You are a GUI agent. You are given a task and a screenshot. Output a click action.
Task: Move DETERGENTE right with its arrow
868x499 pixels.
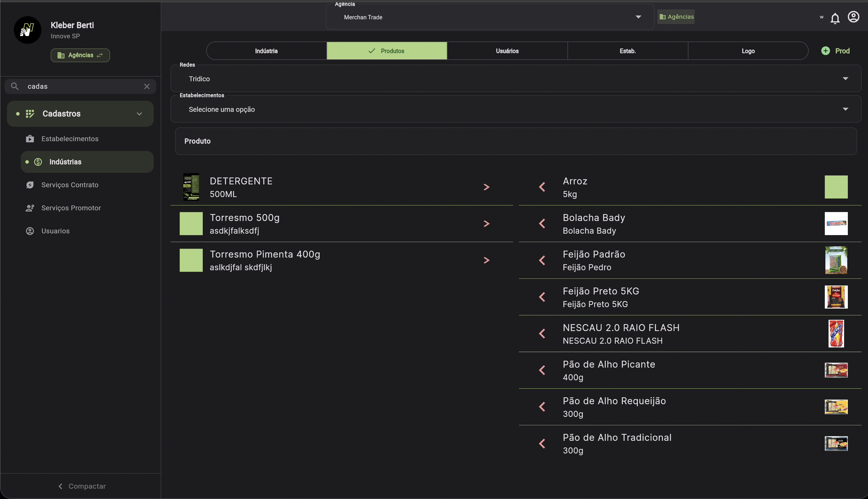click(x=486, y=187)
